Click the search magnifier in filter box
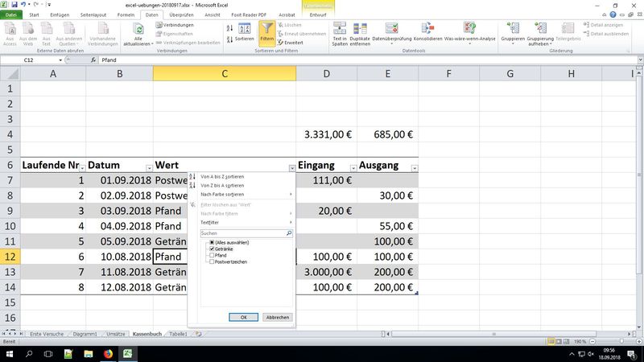The width and height of the screenshot is (644, 362). pyautogui.click(x=288, y=233)
